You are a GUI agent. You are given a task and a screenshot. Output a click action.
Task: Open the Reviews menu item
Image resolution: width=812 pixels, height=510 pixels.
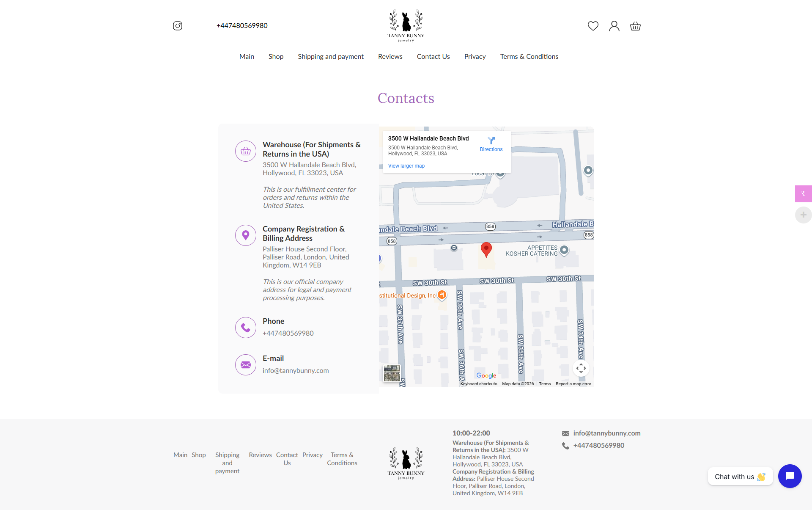390,56
